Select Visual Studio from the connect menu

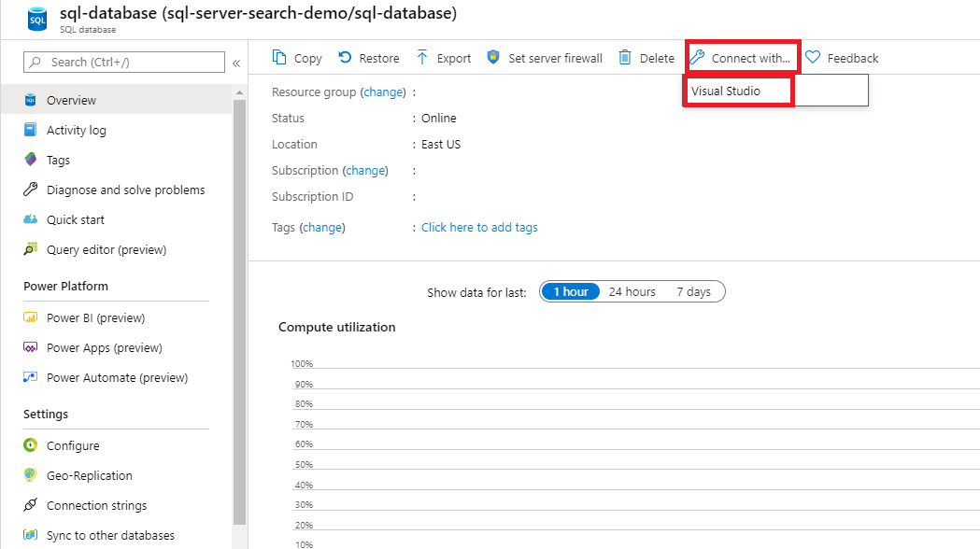(738, 91)
